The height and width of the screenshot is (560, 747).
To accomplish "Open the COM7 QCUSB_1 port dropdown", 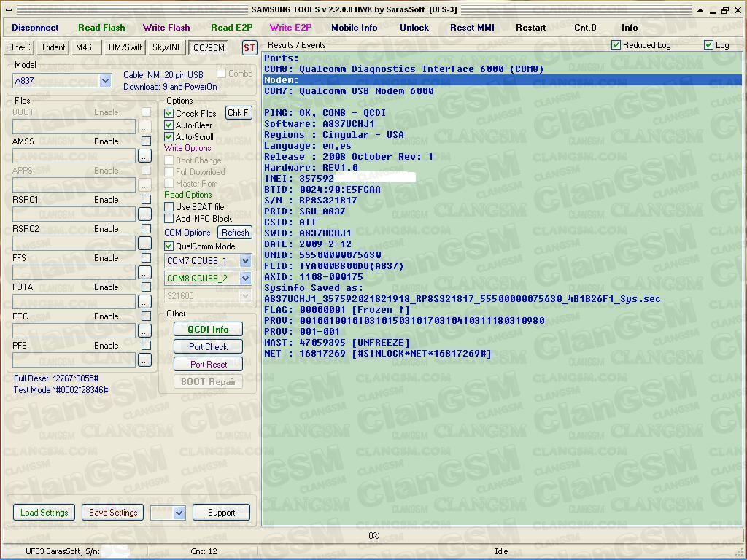I will coord(245,261).
